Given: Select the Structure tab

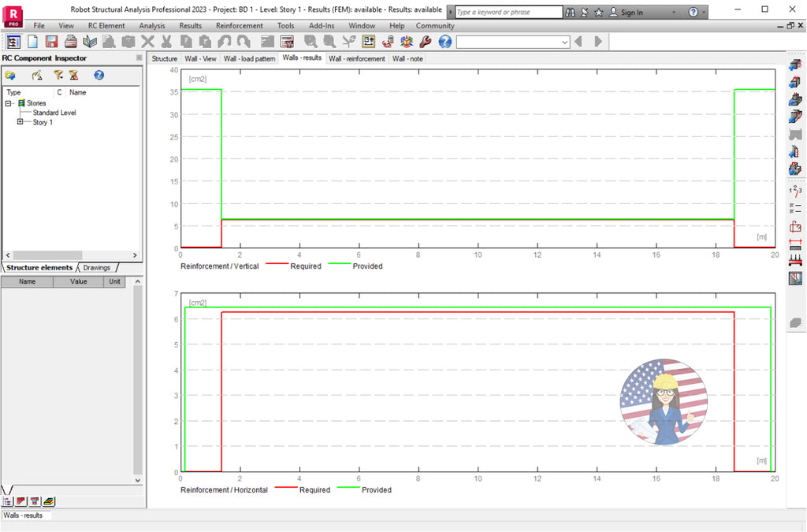Looking at the screenshot, I should [164, 58].
